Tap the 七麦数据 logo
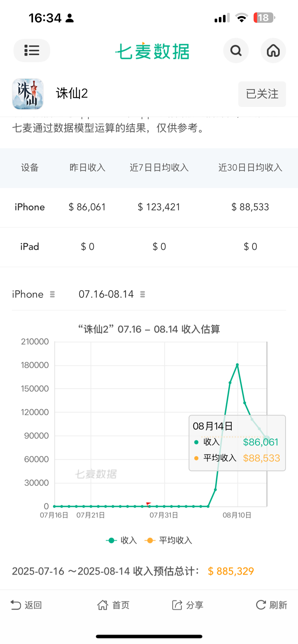This screenshot has width=298, height=644. pyautogui.click(x=152, y=51)
